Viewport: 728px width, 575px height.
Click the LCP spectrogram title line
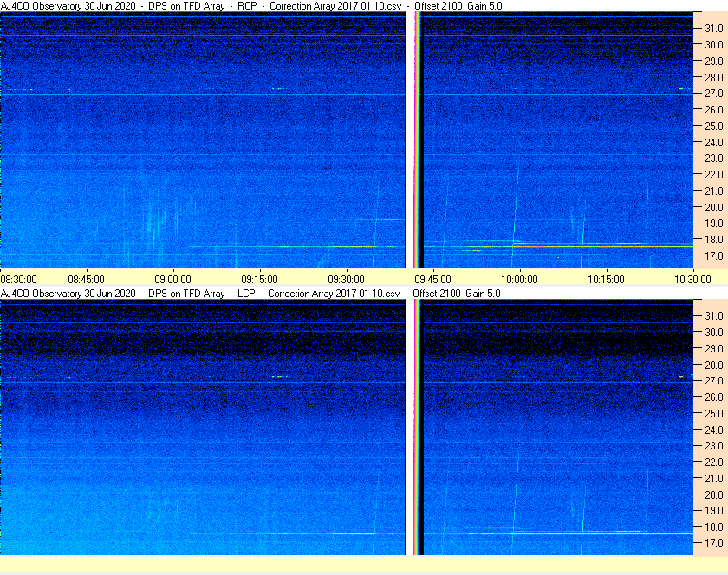point(250,294)
